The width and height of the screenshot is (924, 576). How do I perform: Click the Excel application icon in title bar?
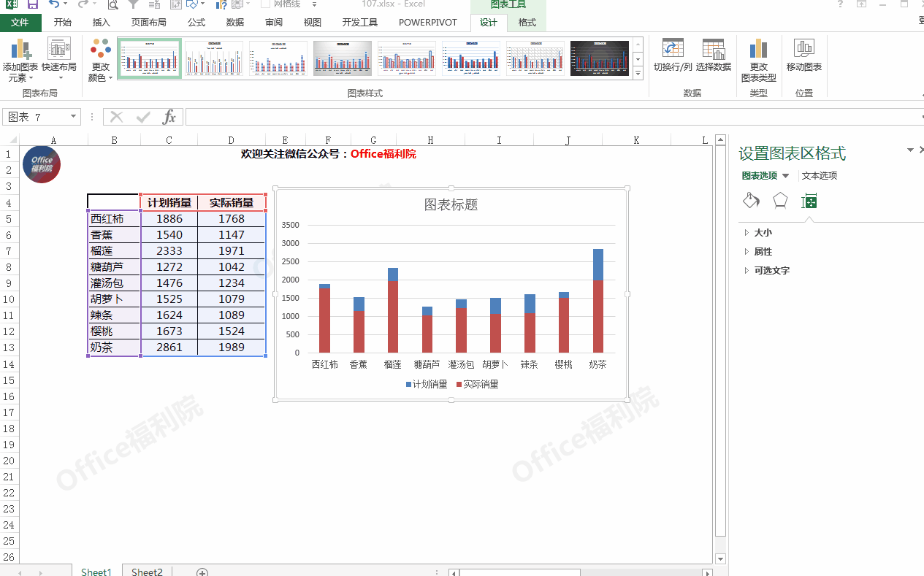click(12, 4)
